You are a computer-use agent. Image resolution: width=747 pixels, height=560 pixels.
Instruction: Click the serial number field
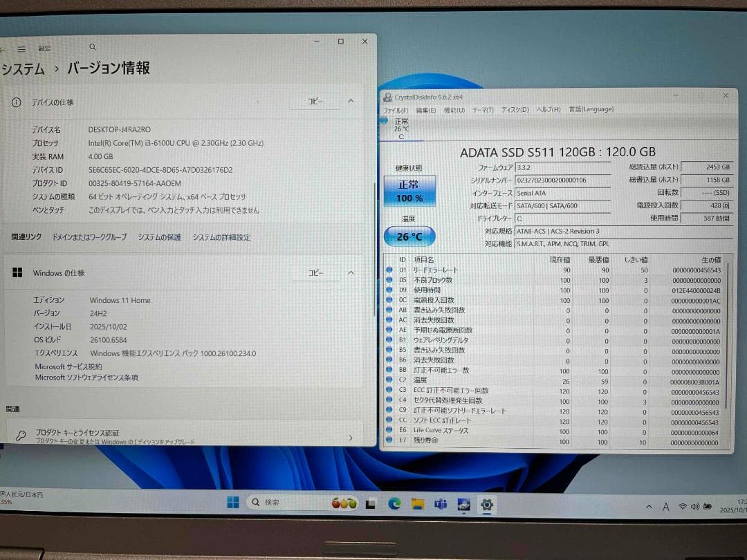pos(562,180)
